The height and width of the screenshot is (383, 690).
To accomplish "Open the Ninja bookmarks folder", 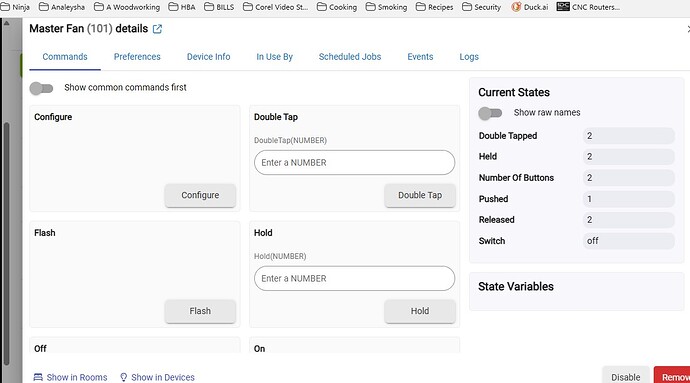I will [x=15, y=7].
